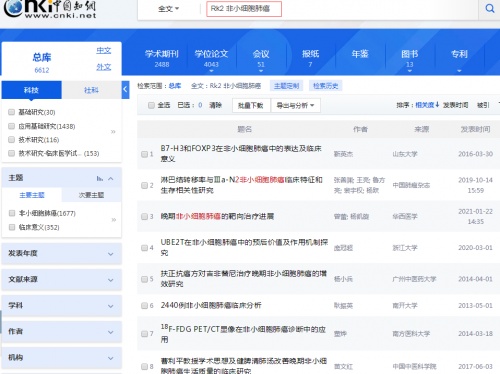Check the 临床意义(352) topic box
This screenshot has height=374, width=500.
(12, 227)
